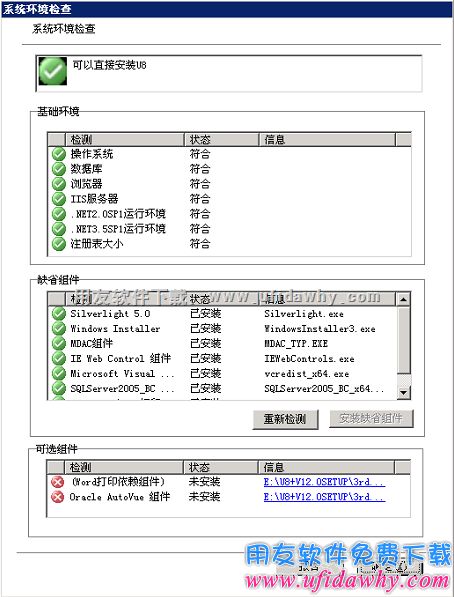Click 状态 column header in 可选组件 table
The width and height of the screenshot is (454, 597).
click(x=221, y=467)
